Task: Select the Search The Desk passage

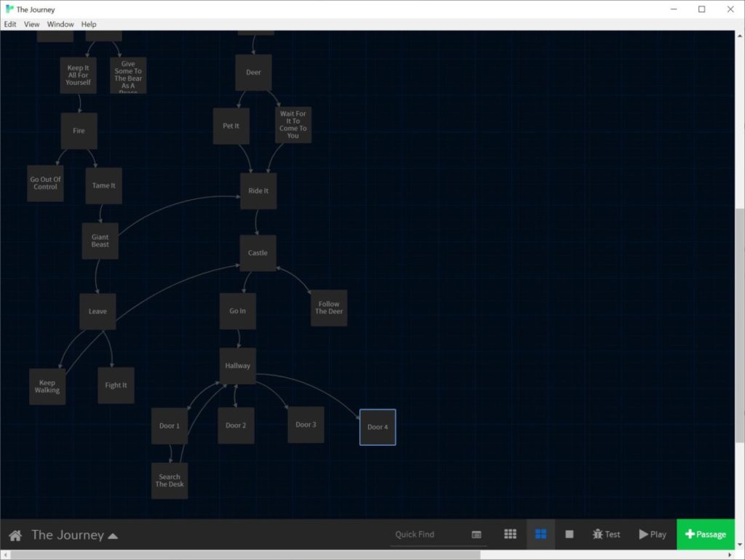Action: coord(170,481)
